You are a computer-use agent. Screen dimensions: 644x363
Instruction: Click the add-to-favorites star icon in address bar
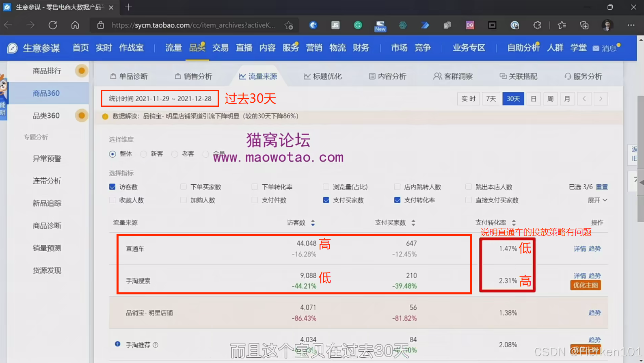[x=289, y=25]
